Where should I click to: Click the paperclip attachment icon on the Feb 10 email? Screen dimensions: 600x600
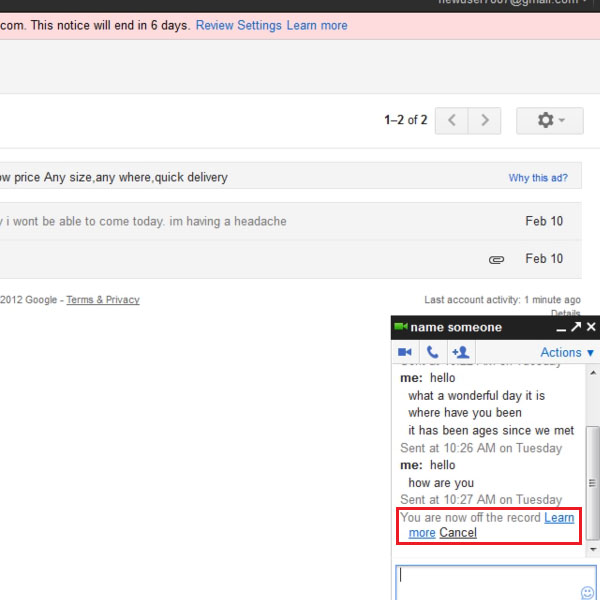496,260
